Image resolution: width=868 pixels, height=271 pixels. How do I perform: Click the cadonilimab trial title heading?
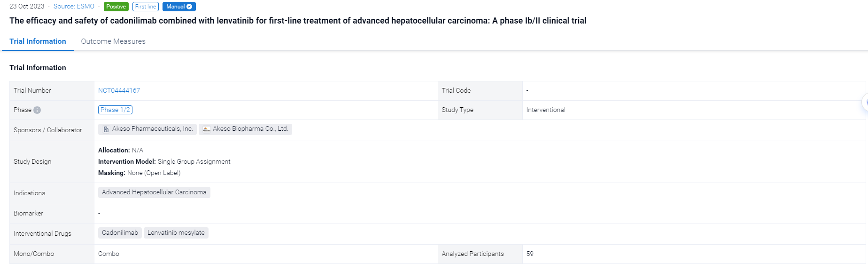298,21
